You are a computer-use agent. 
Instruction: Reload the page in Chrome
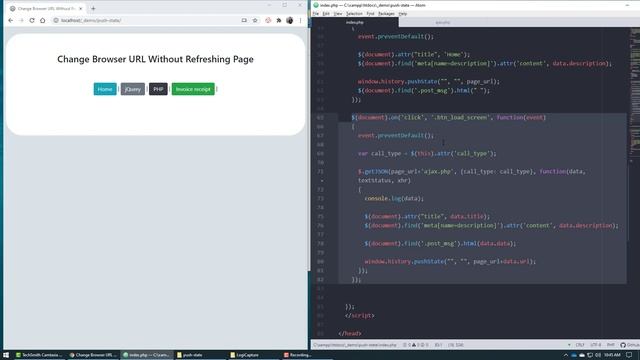(32, 20)
